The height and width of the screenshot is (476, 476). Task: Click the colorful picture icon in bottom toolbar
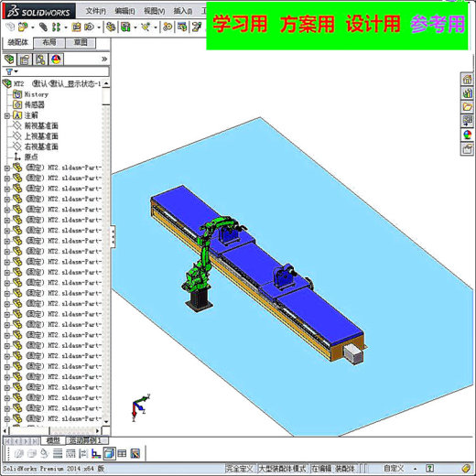(135, 454)
